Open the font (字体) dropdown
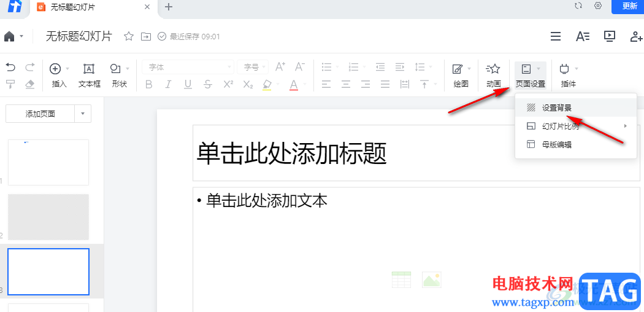Image resolution: width=644 pixels, height=312 pixels. click(188, 67)
